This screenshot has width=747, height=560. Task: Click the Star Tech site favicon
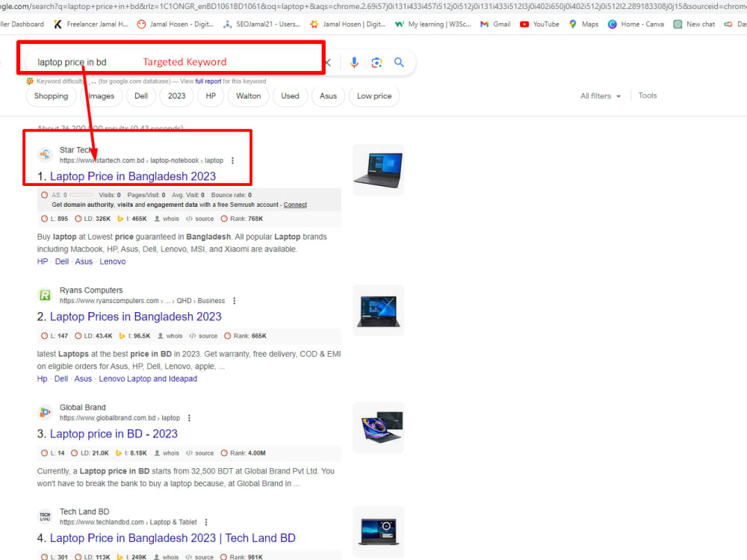45,155
